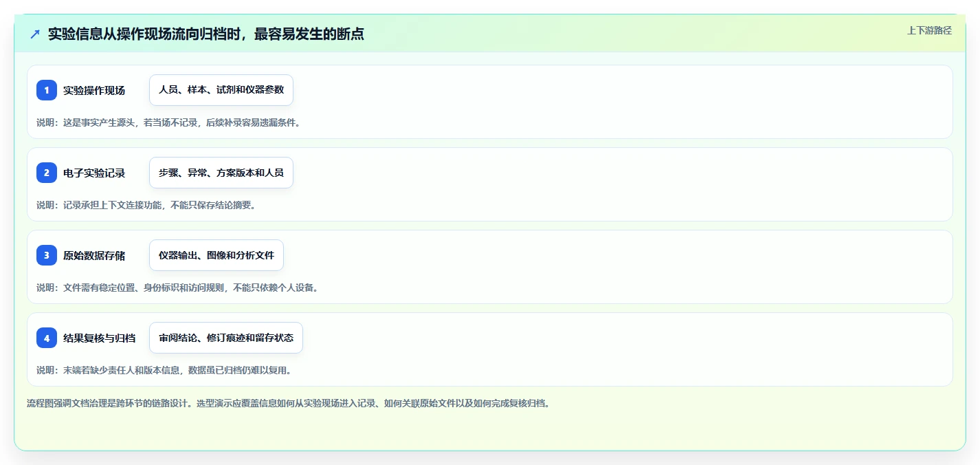Click the arrow icon beside the flowchart title
This screenshot has width=980, height=465.
(x=35, y=34)
